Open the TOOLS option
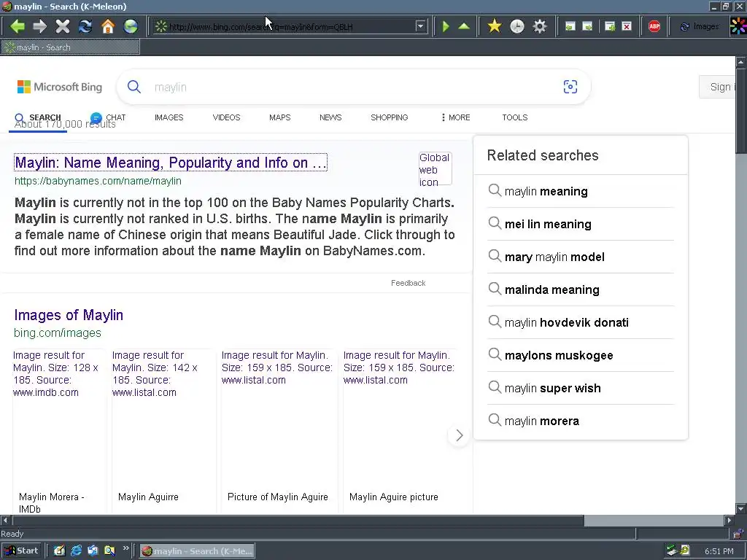 pyautogui.click(x=514, y=117)
